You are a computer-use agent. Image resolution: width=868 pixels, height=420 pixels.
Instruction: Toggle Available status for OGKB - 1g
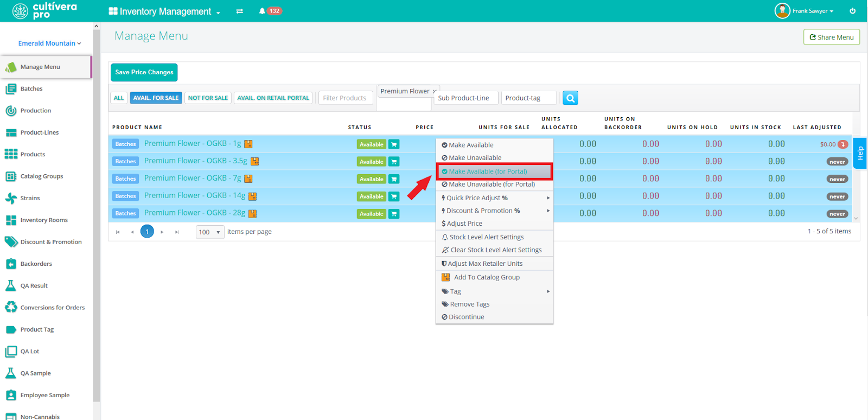372,144
